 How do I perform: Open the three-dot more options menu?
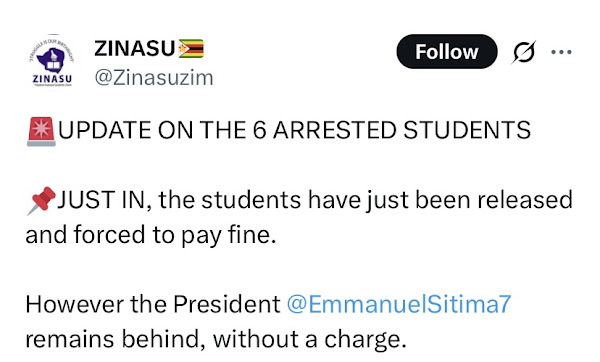561,52
